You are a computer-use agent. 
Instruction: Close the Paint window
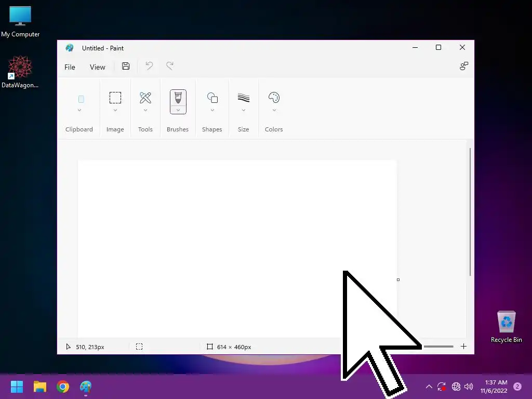tap(462, 47)
